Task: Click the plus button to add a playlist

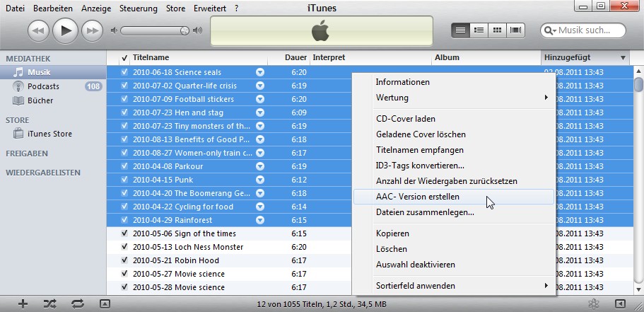Action: tap(23, 304)
